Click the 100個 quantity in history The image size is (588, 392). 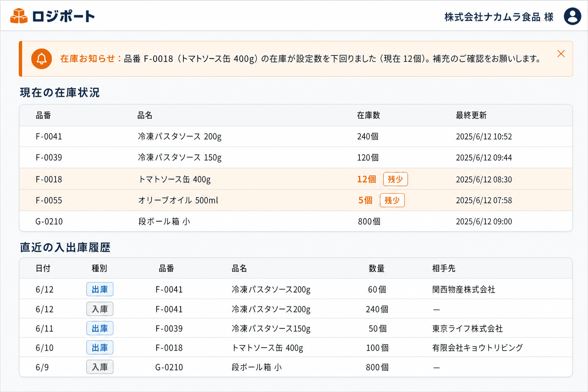[377, 348]
